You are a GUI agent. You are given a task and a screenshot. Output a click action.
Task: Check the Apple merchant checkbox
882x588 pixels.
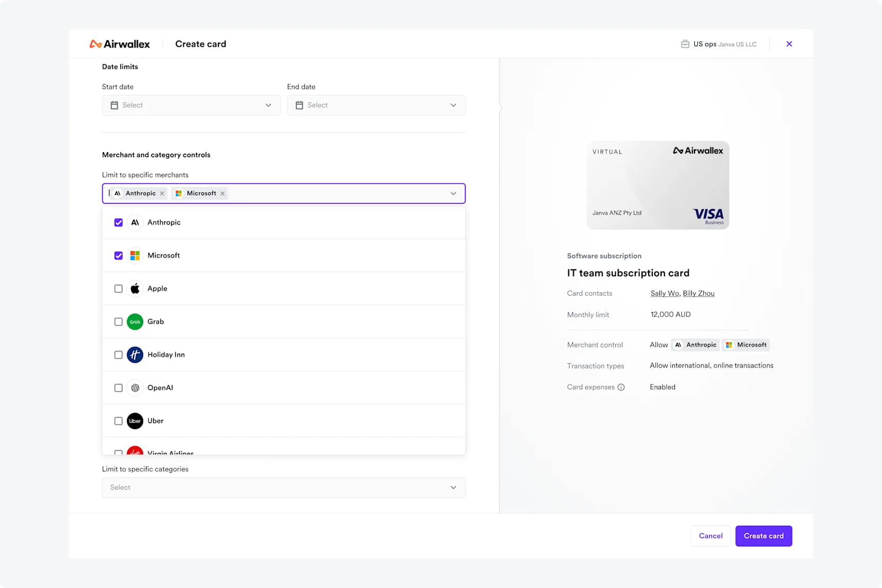118,289
